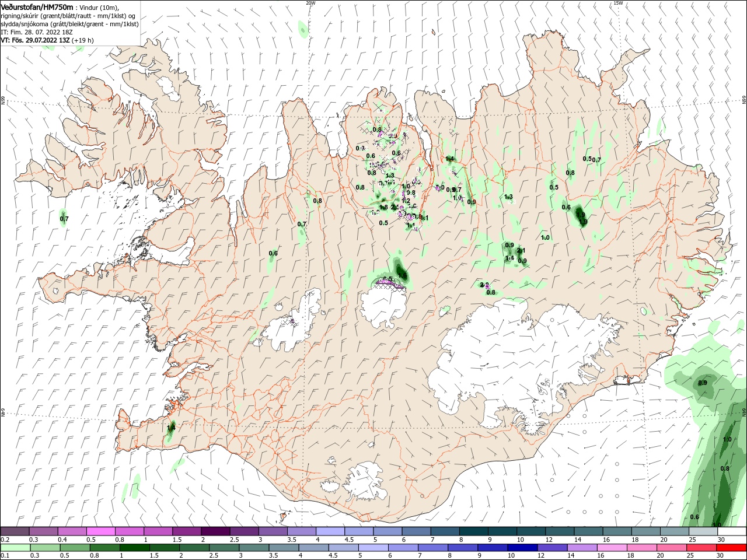Click the red 30 swatch in lower legend row

tap(732, 547)
